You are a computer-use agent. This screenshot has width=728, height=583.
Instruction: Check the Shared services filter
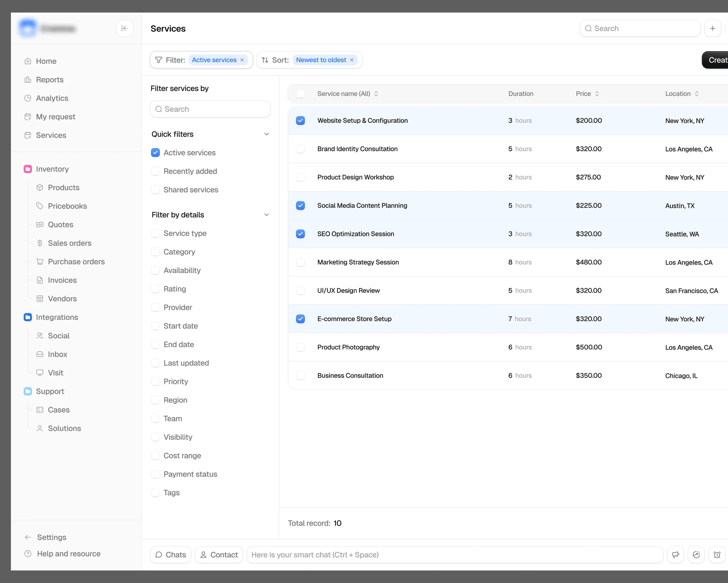(155, 190)
